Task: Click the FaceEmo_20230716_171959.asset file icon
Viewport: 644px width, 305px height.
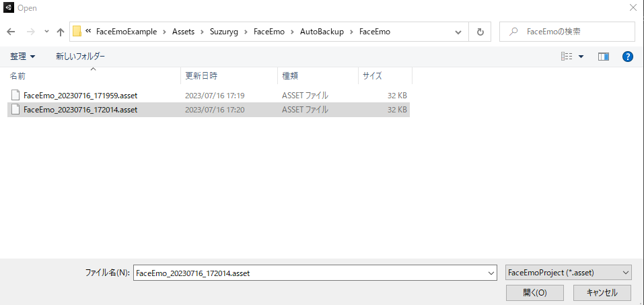Action: tap(16, 96)
